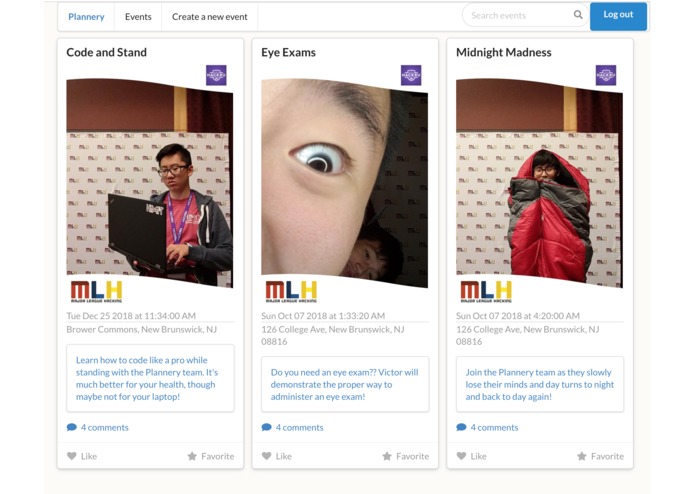This screenshot has height=494, width=695.
Task: Click Favorite label on Midnight Madness
Action: 607,456
